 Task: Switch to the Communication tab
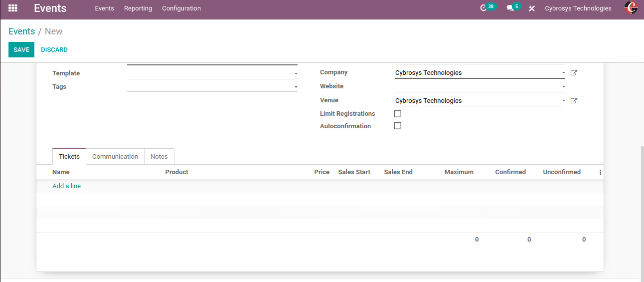(115, 156)
